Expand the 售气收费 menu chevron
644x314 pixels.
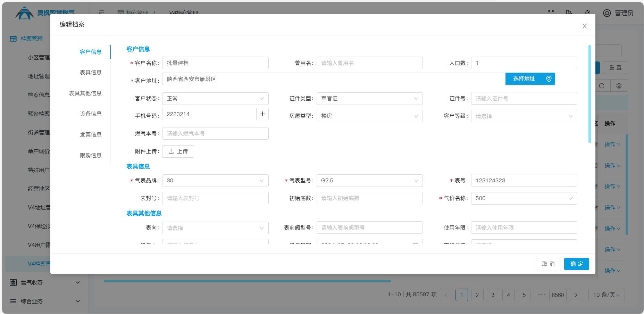78,282
